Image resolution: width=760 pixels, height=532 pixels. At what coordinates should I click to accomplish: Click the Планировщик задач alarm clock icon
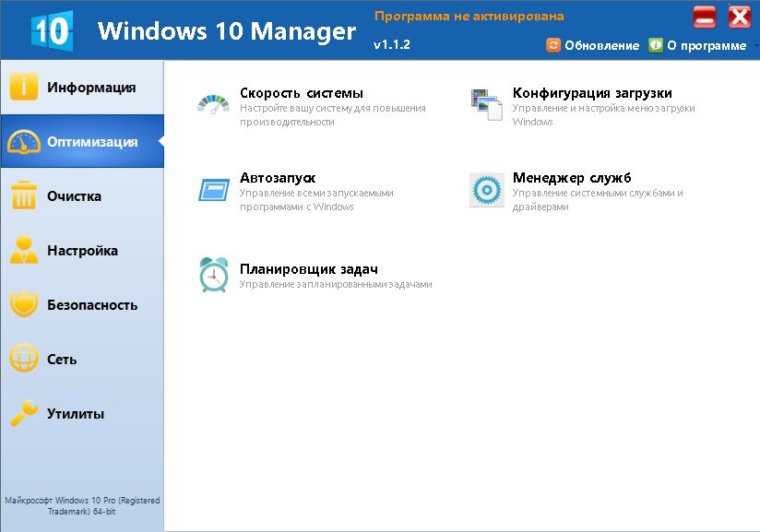(x=214, y=274)
